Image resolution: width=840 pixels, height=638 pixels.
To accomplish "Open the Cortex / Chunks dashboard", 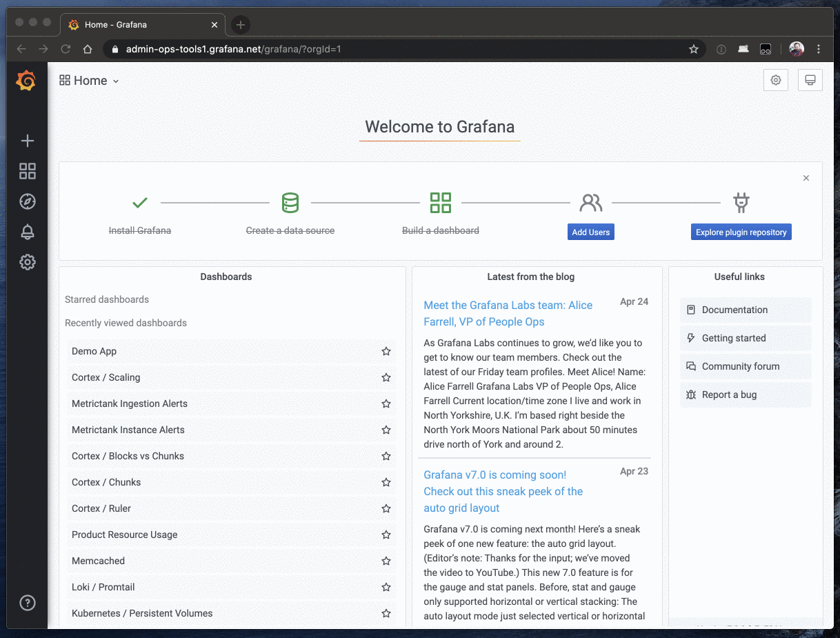I will pyautogui.click(x=106, y=482).
